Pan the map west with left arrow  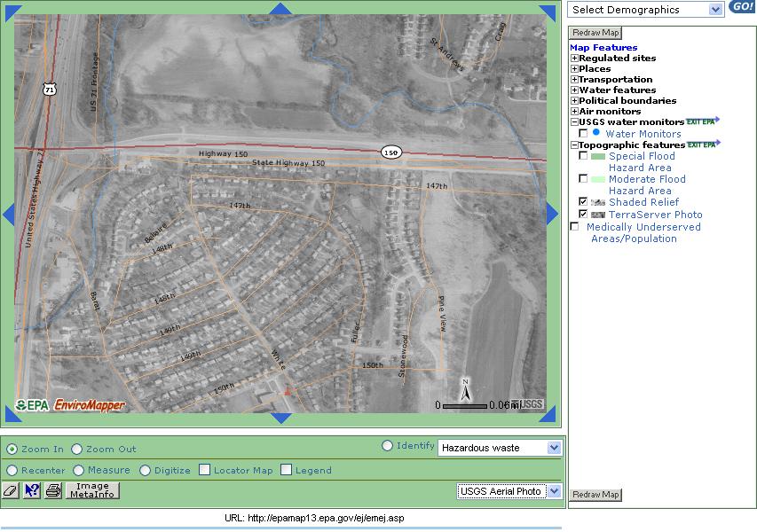(9, 214)
